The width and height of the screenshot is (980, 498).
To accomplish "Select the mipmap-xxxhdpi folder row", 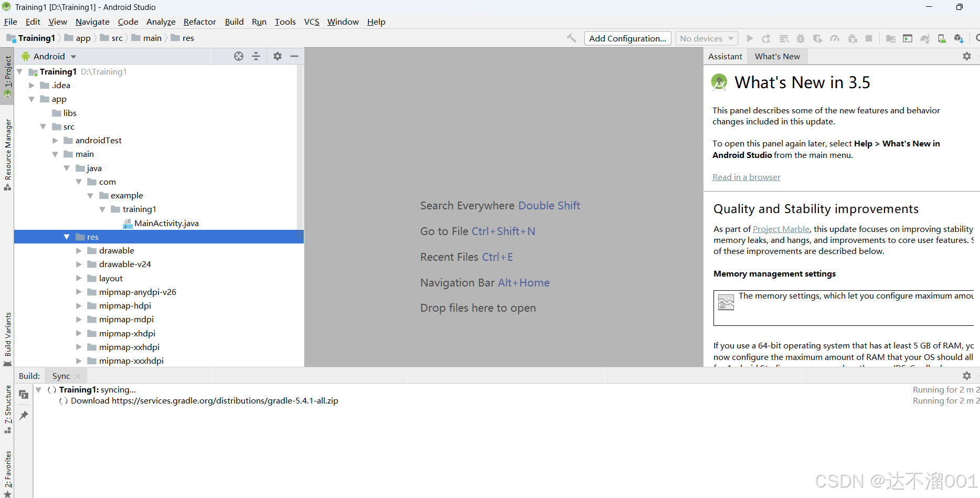I will pos(159,361).
